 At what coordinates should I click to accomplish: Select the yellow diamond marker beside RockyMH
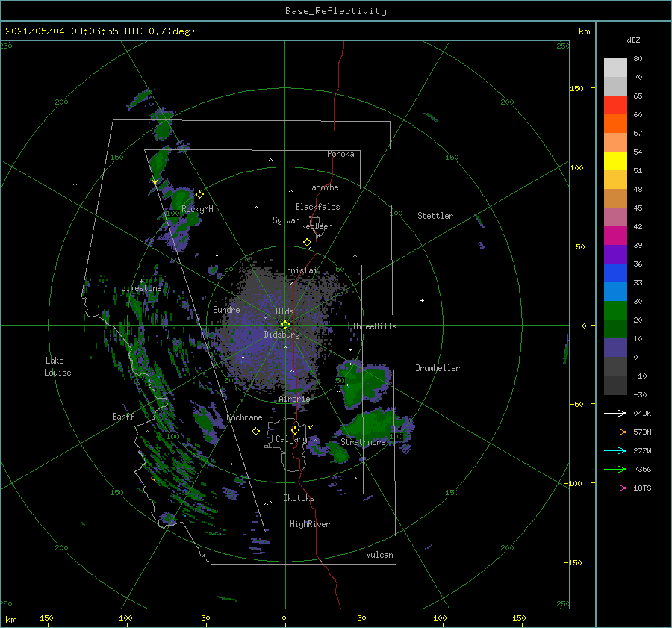click(x=199, y=195)
